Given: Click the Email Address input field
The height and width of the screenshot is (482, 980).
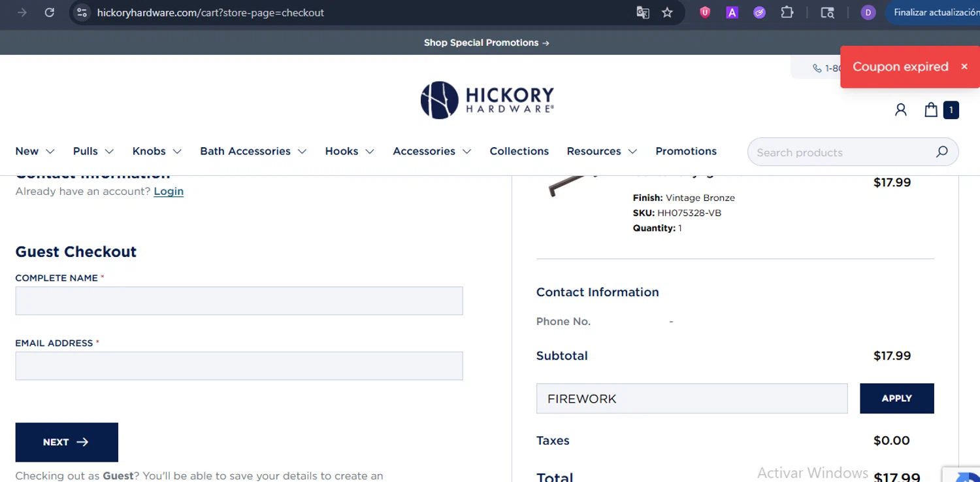Looking at the screenshot, I should click(239, 366).
